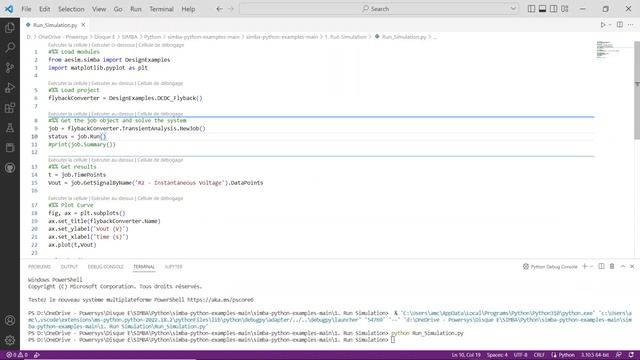Click 'Exécuter la cellule' above Load modules
Image resolution: width=640 pixels, height=360 pixels.
[68, 45]
